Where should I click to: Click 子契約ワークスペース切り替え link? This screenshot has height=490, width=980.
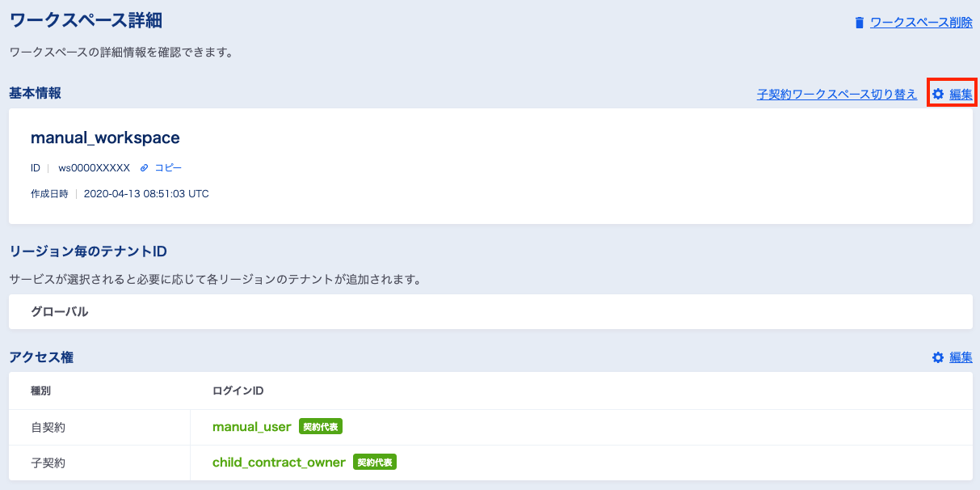836,94
